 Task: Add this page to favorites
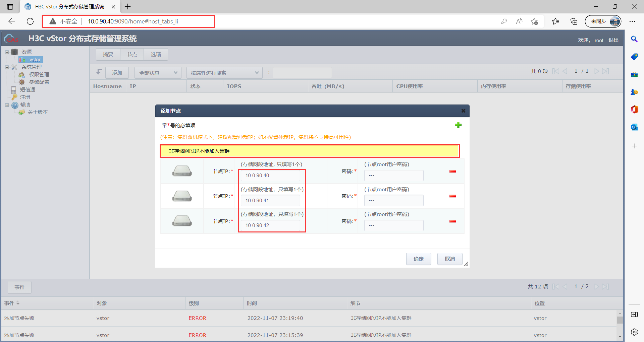534,21
